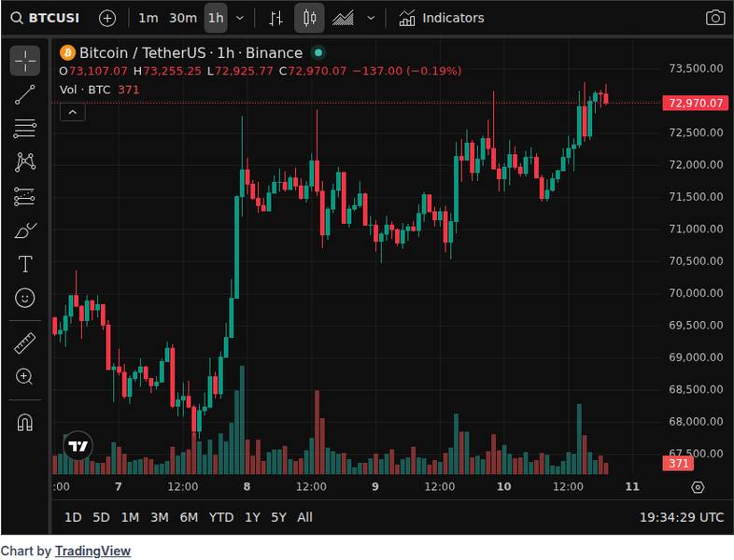Select the trend line drawing tool
This screenshot has width=734, height=560.
[25, 94]
